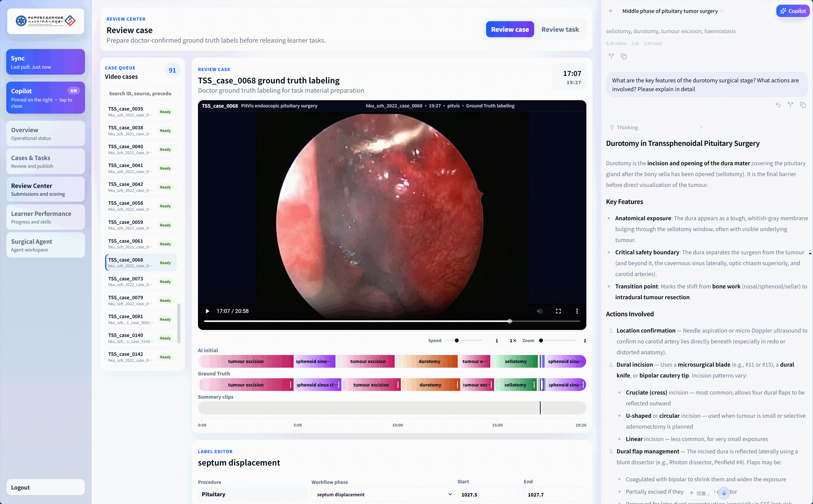The width and height of the screenshot is (813, 504).
Task: Select TSS_case_0041 in case queue
Action: click(141, 168)
